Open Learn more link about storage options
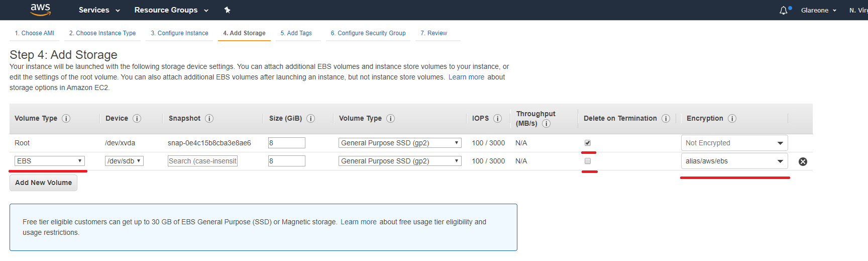Viewport: 868px width, 261px height. click(466, 77)
